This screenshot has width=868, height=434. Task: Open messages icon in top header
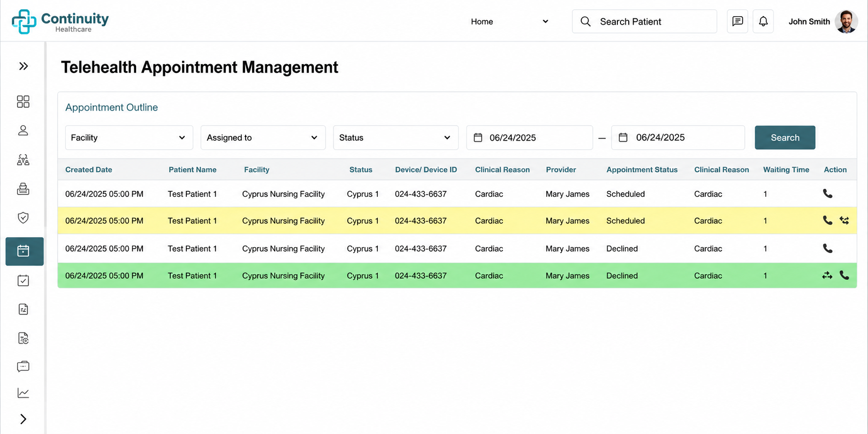tap(737, 22)
